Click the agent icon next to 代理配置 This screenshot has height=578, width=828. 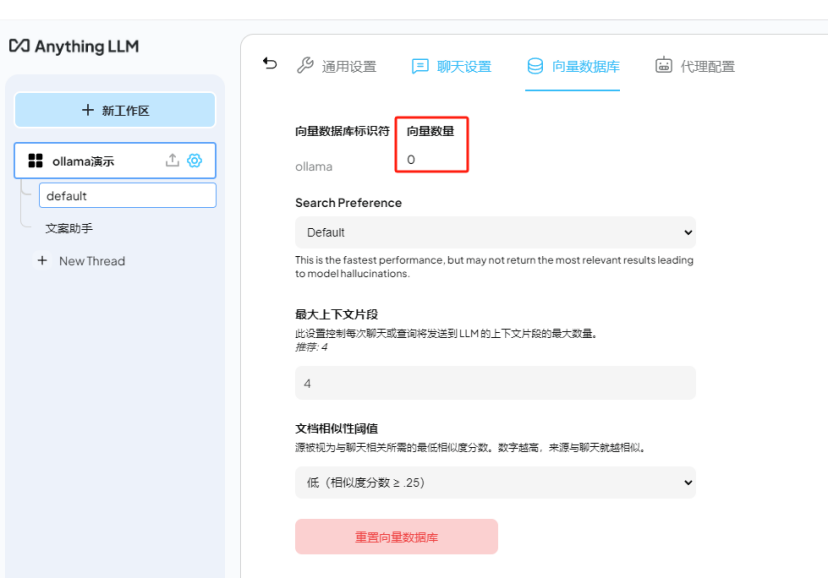662,64
